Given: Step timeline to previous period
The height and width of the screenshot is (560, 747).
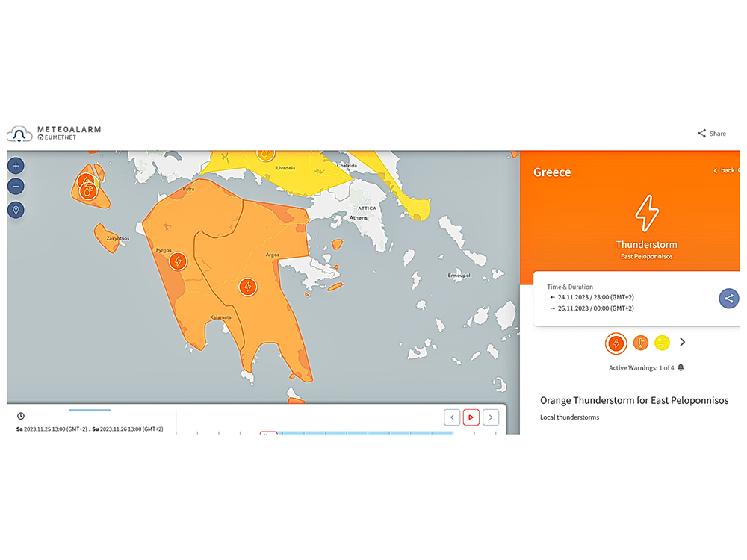Looking at the screenshot, I should 452,417.
